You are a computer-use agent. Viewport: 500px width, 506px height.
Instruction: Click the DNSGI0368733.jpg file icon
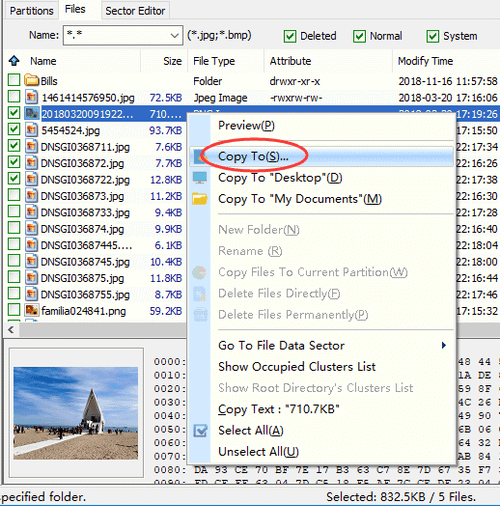(x=31, y=212)
